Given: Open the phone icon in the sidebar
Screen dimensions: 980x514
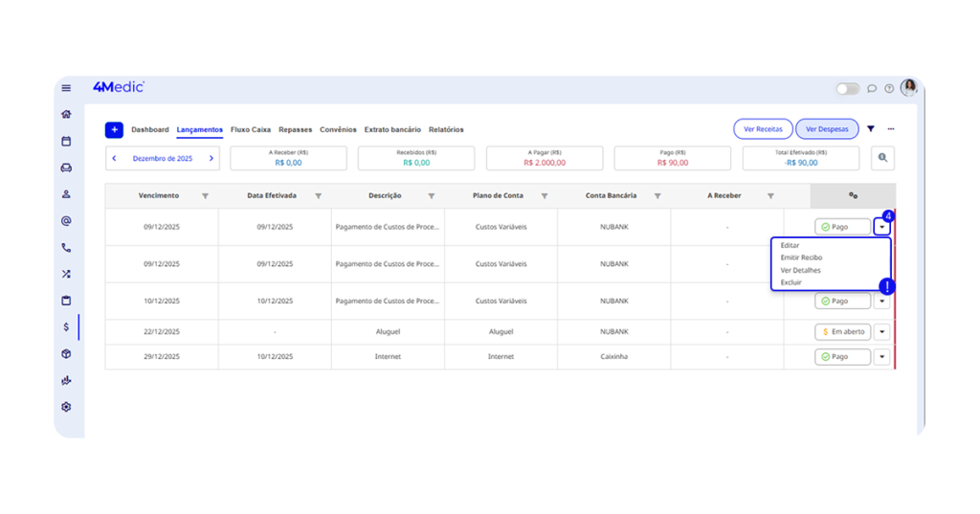Looking at the screenshot, I should [x=66, y=247].
